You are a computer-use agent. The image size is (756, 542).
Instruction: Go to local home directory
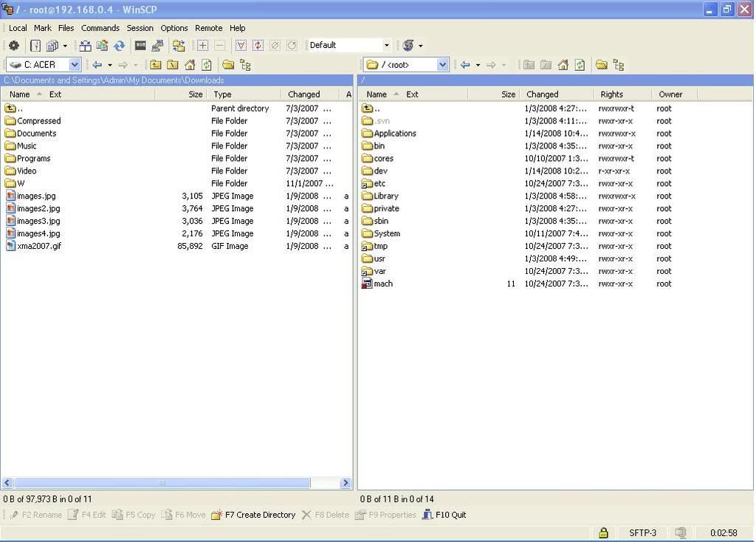tap(190, 65)
